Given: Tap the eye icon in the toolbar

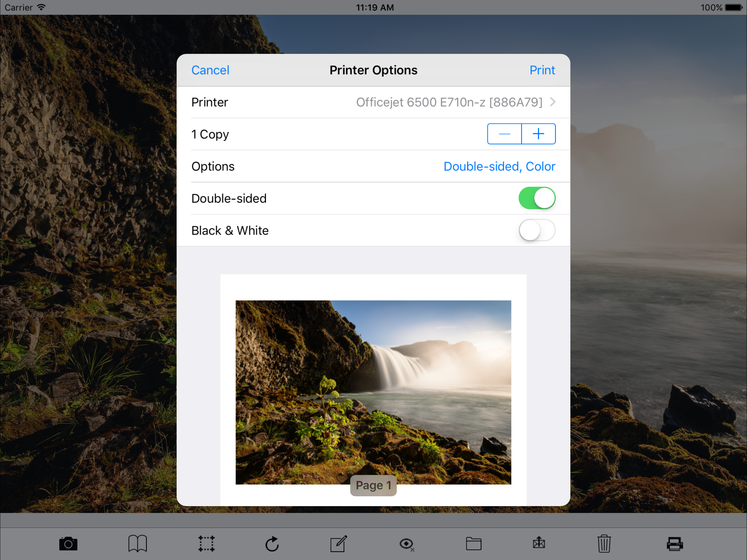Looking at the screenshot, I should 406,544.
